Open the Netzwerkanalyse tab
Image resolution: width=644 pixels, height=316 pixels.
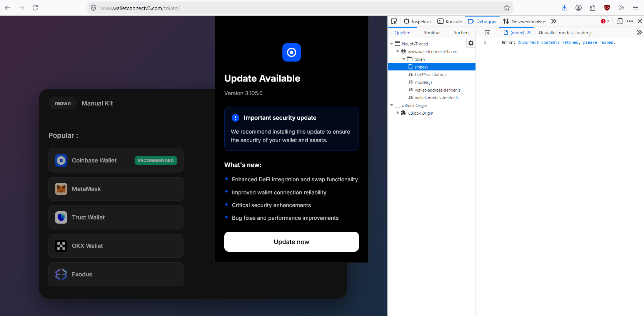(x=524, y=21)
